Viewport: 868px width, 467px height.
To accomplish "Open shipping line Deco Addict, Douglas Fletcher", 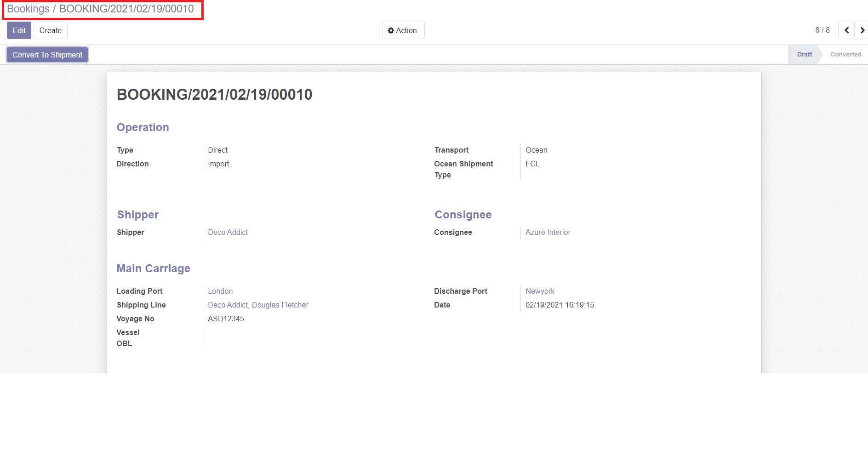I will pyautogui.click(x=258, y=305).
